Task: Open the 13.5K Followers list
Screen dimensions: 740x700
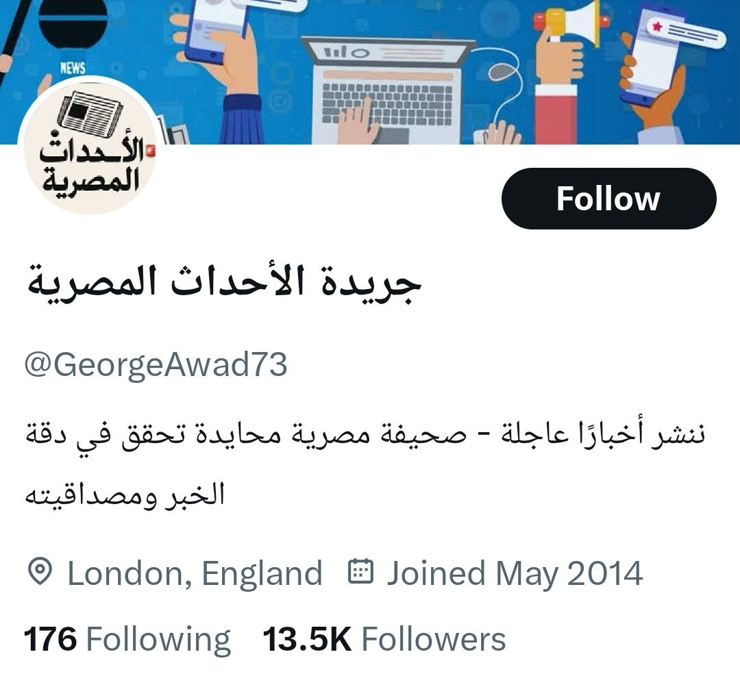Action: 384,639
